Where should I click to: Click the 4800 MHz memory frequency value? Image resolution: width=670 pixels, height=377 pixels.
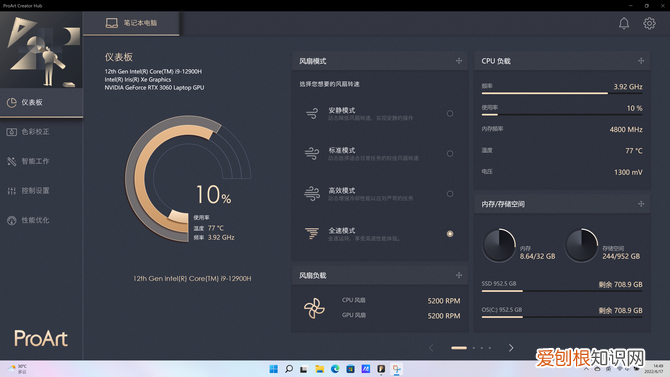point(626,130)
